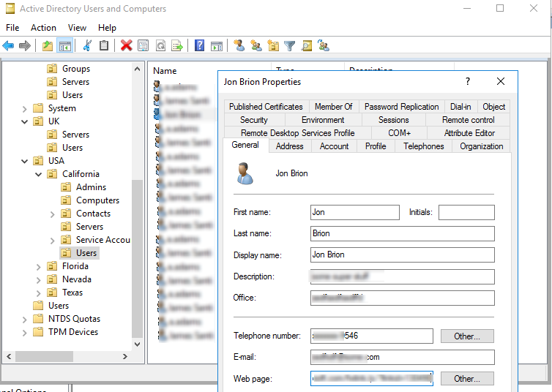Viewport: 552px width, 392px height.
Task: Open Remote Desktop Services Profile tab
Action: (x=297, y=133)
